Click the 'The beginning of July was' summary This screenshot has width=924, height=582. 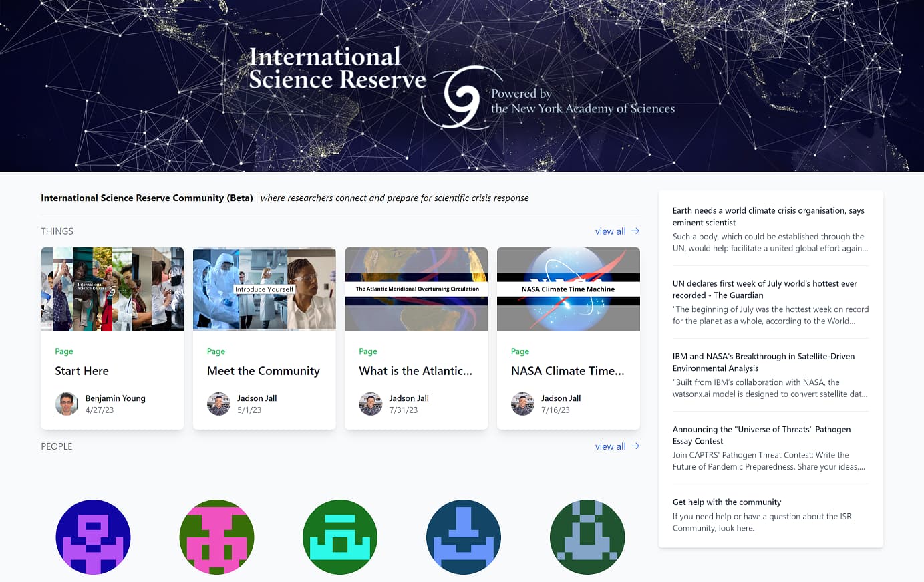click(771, 315)
